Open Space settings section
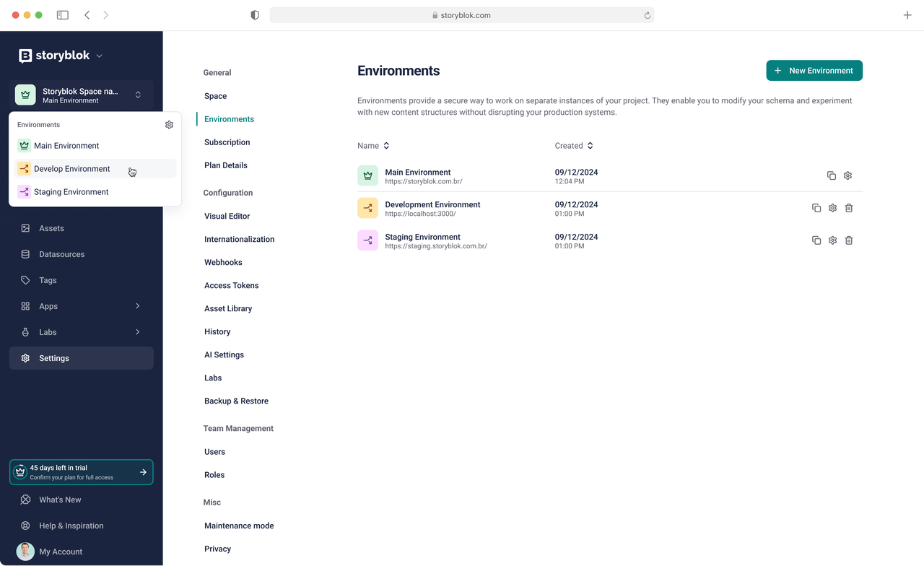Screen dimensions: 924x566 [215, 96]
